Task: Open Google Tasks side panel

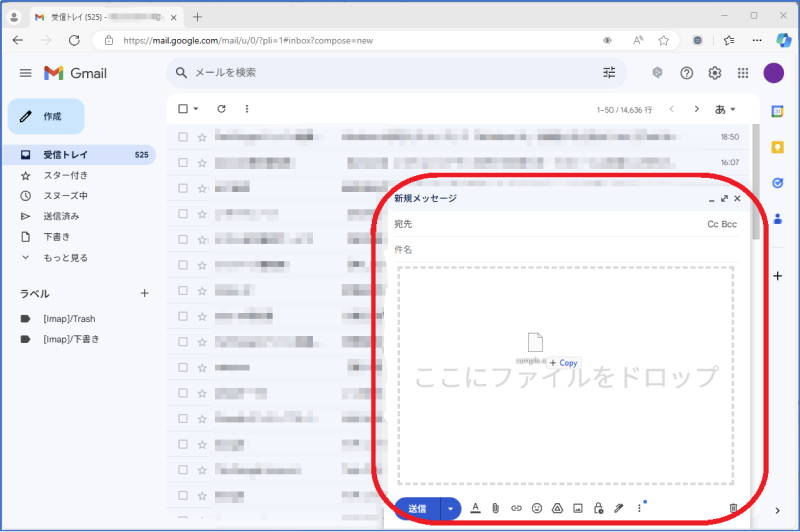Action: [778, 183]
